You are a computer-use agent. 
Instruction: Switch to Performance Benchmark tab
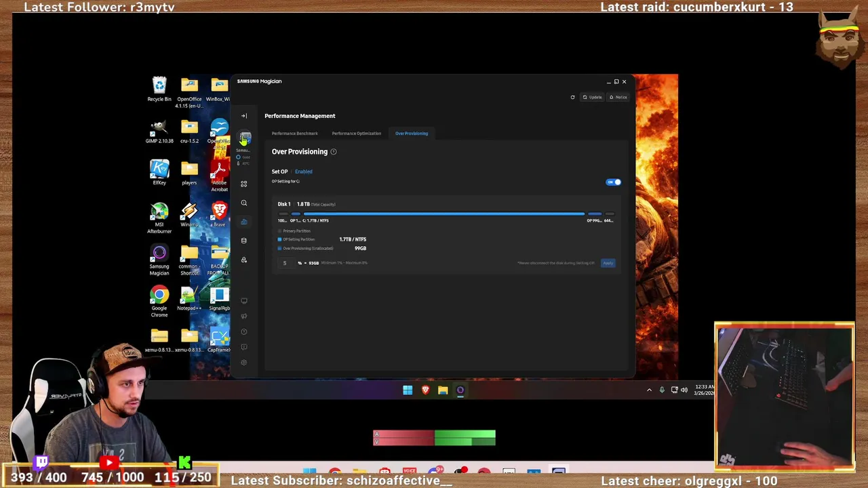tap(294, 134)
